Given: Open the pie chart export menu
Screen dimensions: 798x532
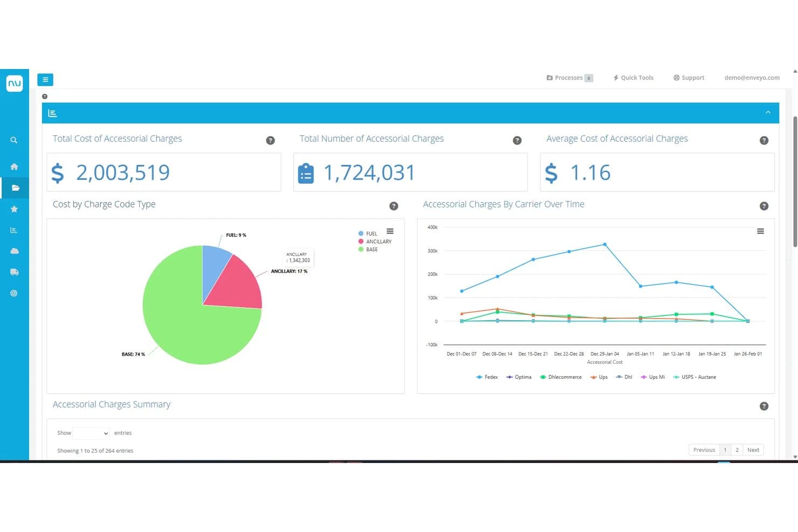Looking at the screenshot, I should pos(390,231).
